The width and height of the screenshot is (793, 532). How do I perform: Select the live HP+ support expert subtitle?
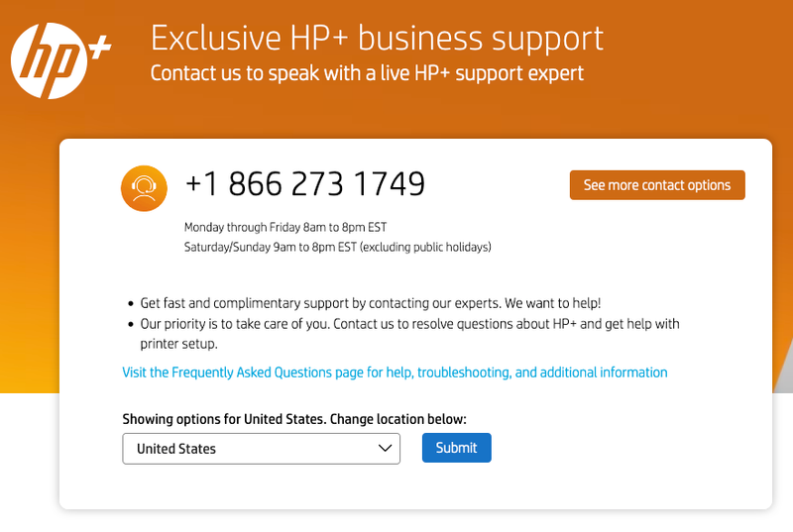tap(367, 73)
